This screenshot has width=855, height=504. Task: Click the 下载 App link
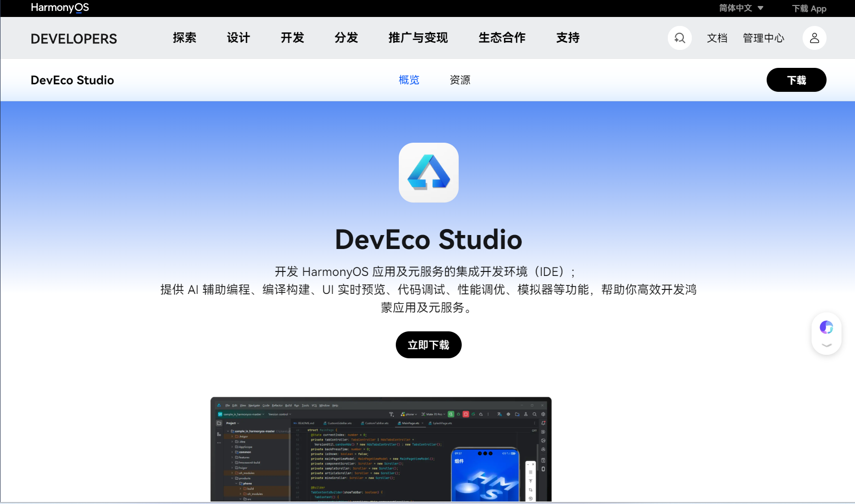click(809, 8)
